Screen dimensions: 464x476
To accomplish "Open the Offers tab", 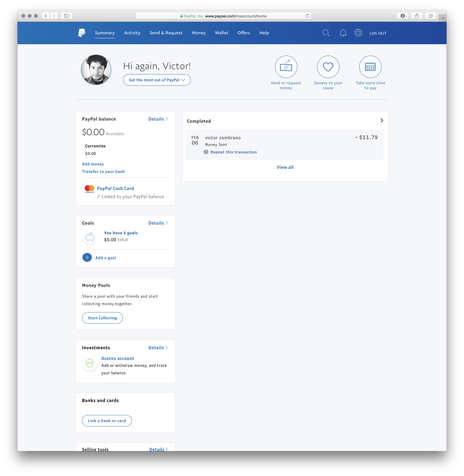I will click(x=244, y=33).
